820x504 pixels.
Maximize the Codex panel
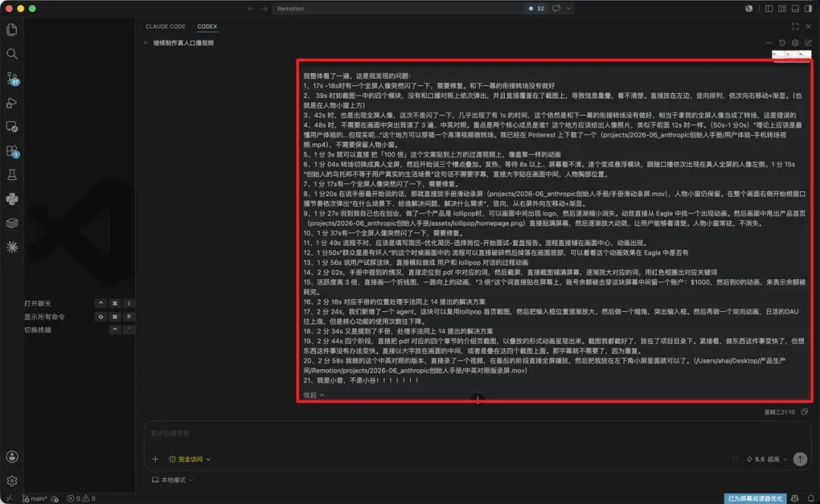tap(795, 26)
